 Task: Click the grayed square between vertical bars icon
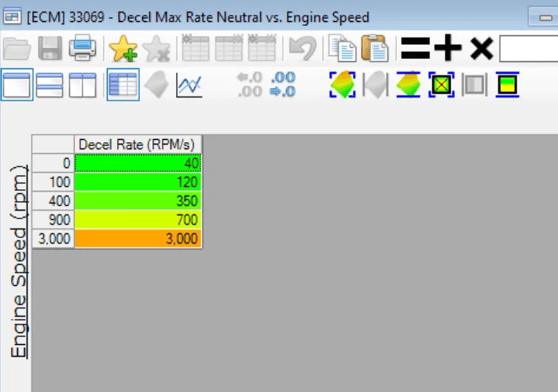point(475,85)
